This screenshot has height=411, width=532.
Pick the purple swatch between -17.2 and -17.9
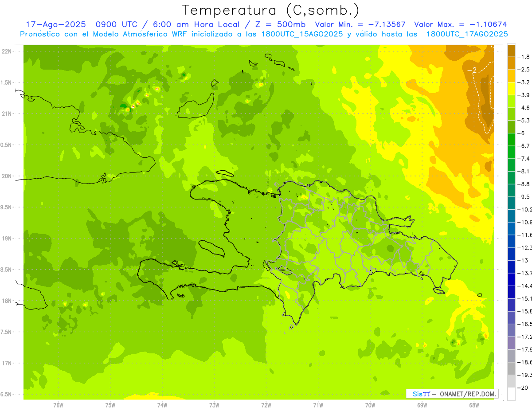pos(512,343)
